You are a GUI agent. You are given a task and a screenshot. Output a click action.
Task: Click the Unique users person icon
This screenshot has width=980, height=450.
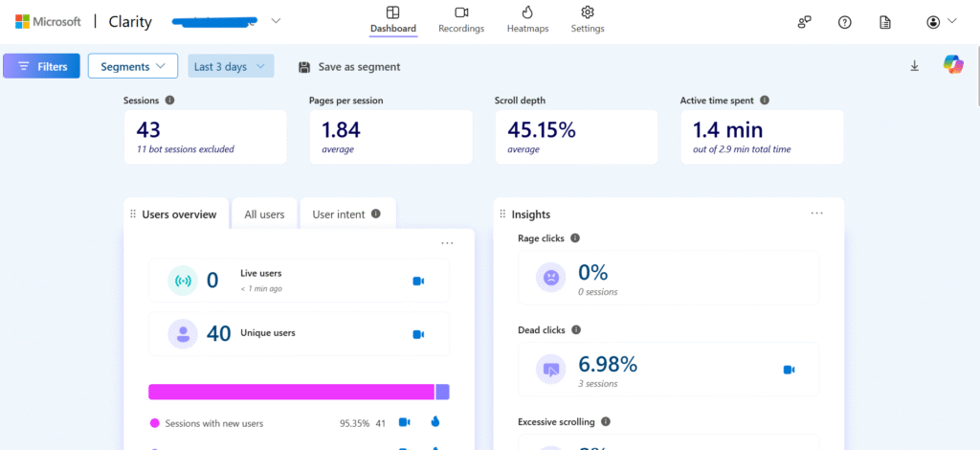click(x=183, y=334)
